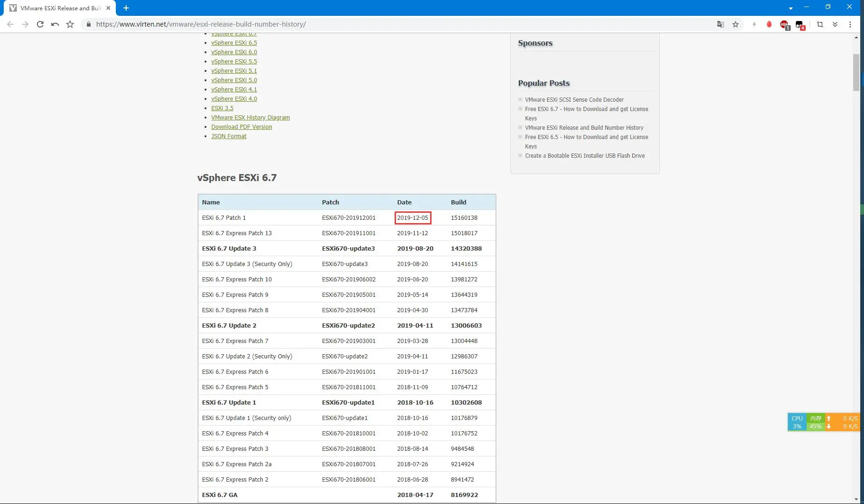Click the red egg extension icon

(769, 24)
